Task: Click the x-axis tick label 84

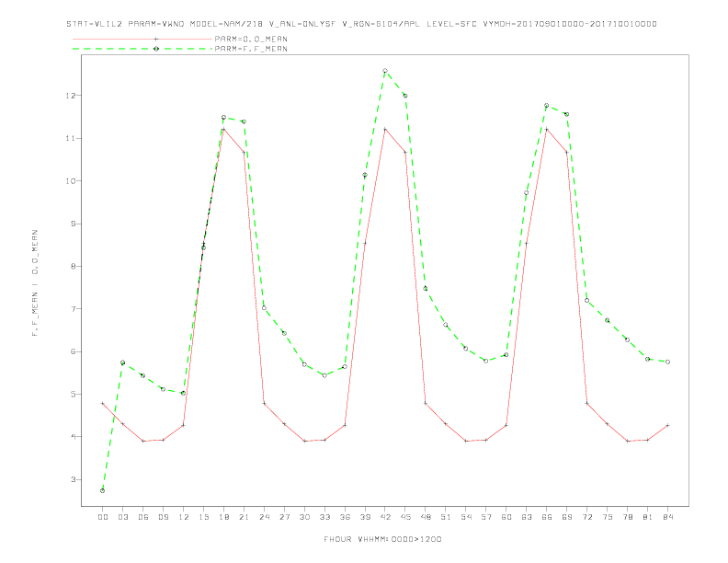Action: (668, 517)
